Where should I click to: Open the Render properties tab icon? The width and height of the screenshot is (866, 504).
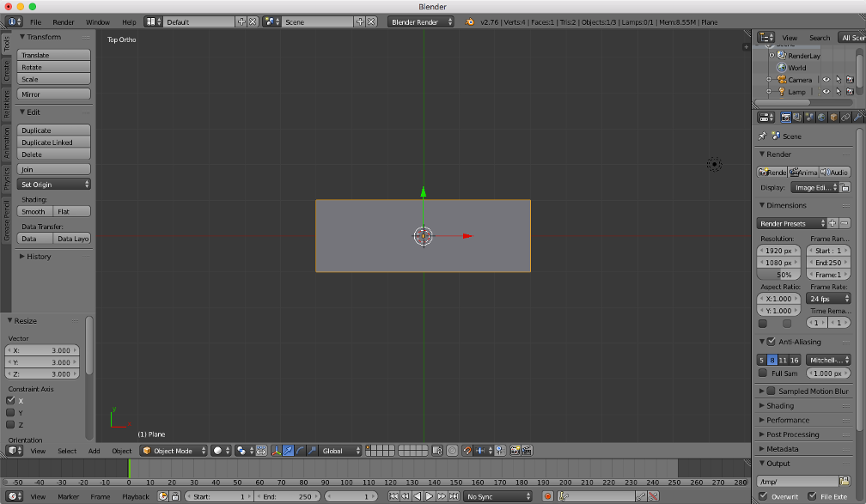785,117
